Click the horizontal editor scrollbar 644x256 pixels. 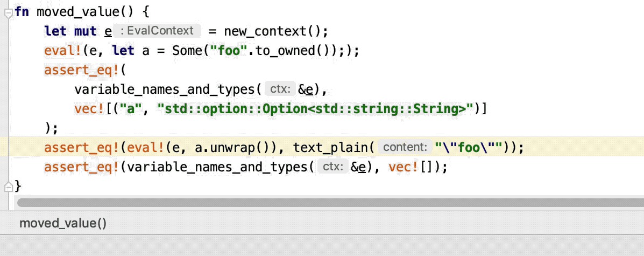point(330,203)
